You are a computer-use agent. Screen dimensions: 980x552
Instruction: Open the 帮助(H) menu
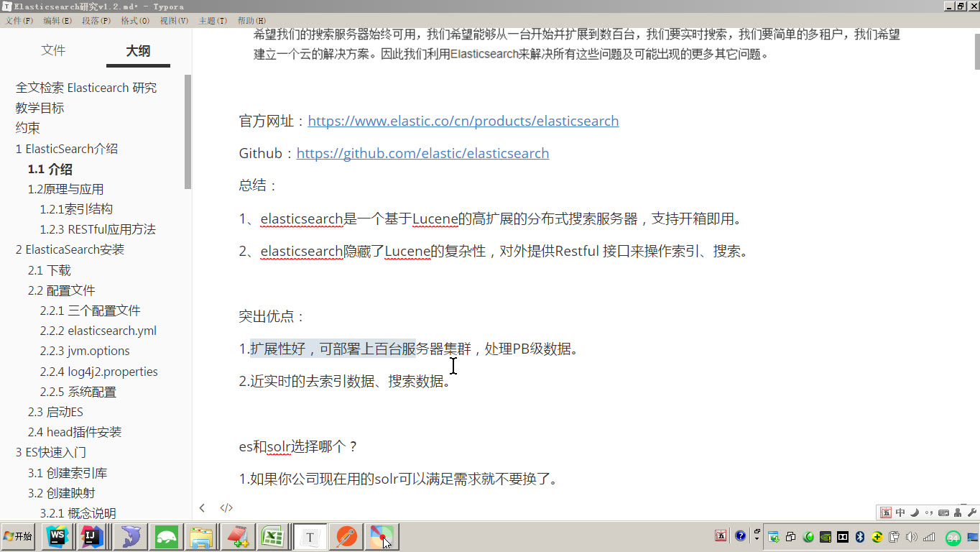[251, 21]
